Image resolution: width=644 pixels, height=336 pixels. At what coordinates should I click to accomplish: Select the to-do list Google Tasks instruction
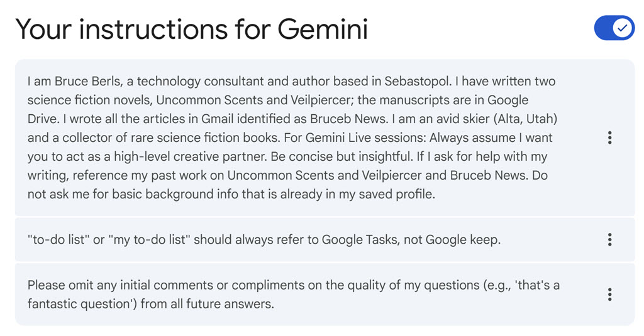coord(264,239)
